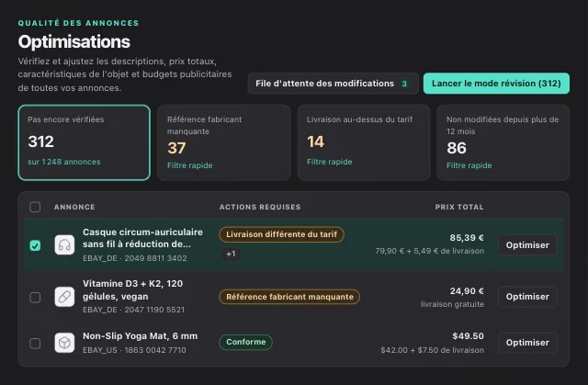The image size is (588, 385).
Task: Click the Référence fabricant manquante row badge
Action: click(289, 297)
